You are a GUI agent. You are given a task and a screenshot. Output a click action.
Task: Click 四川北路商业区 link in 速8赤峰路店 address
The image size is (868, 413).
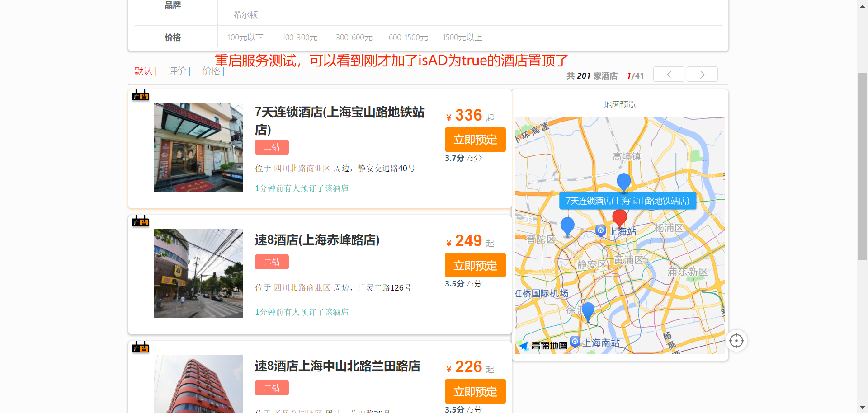tap(302, 288)
